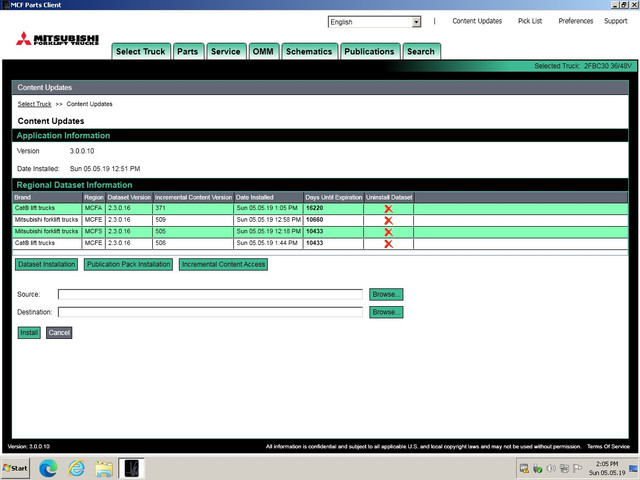
Task: Uninstall the Mitsubishi forklift trucks MCFE dataset
Action: coord(388,221)
